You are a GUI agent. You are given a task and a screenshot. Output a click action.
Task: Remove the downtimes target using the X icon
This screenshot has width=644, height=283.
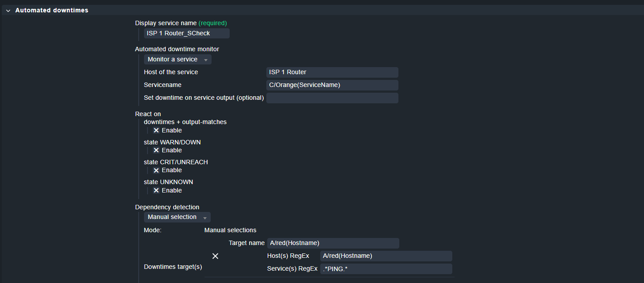point(215,256)
